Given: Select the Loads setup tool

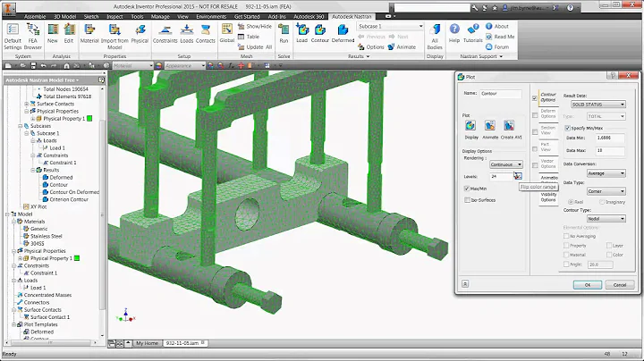Looking at the screenshot, I should pyautogui.click(x=186, y=34).
